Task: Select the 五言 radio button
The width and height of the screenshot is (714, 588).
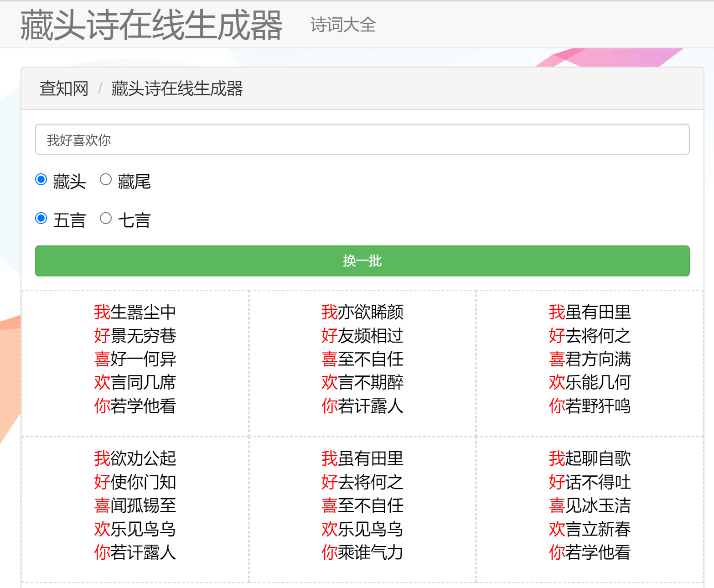Action: [41, 219]
